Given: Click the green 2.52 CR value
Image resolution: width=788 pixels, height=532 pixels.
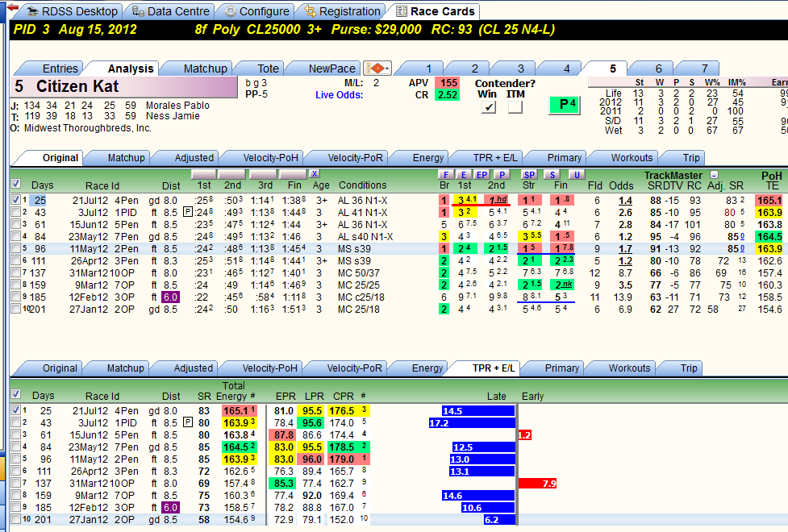Looking at the screenshot, I should [448, 95].
